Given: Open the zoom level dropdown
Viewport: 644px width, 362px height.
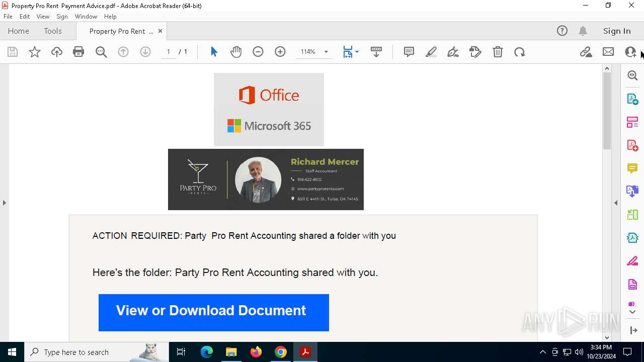Looking at the screenshot, I should click(x=326, y=52).
